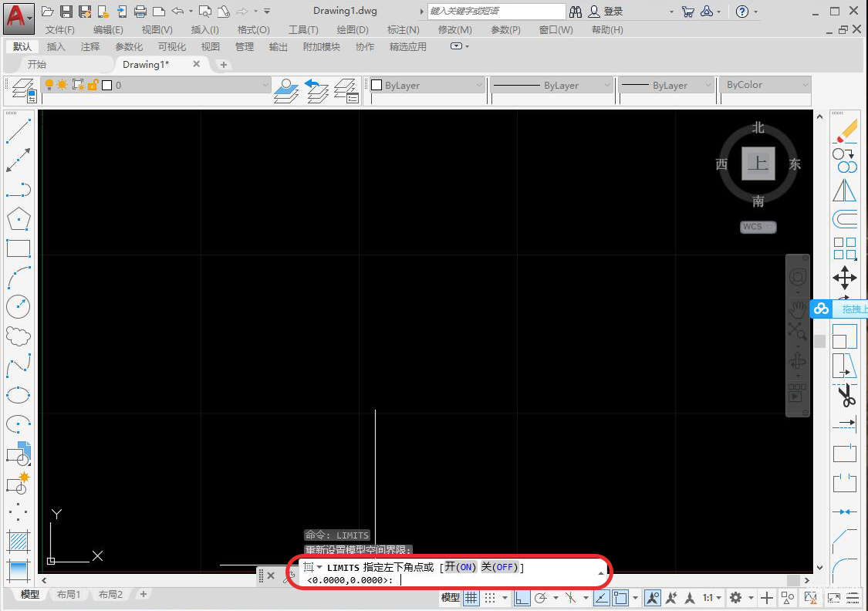
Task: Select the Spline draw tool
Action: click(x=19, y=365)
